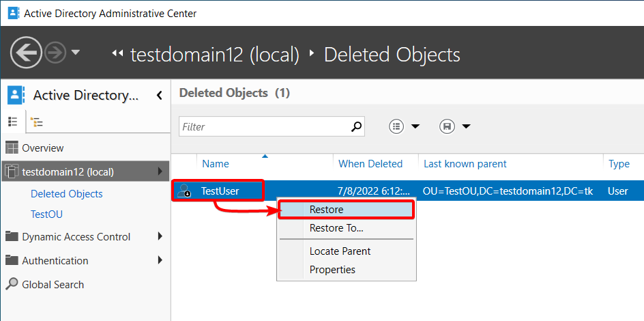The height and width of the screenshot is (321, 644).
Task: Click the Forward navigation arrow button
Action: 55,53
